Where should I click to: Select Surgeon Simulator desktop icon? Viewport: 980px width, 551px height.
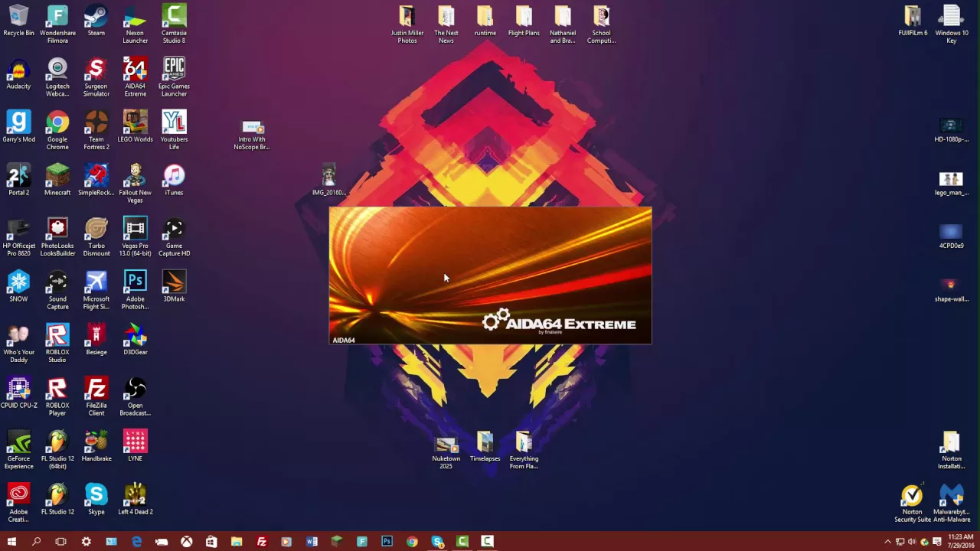pos(96,78)
